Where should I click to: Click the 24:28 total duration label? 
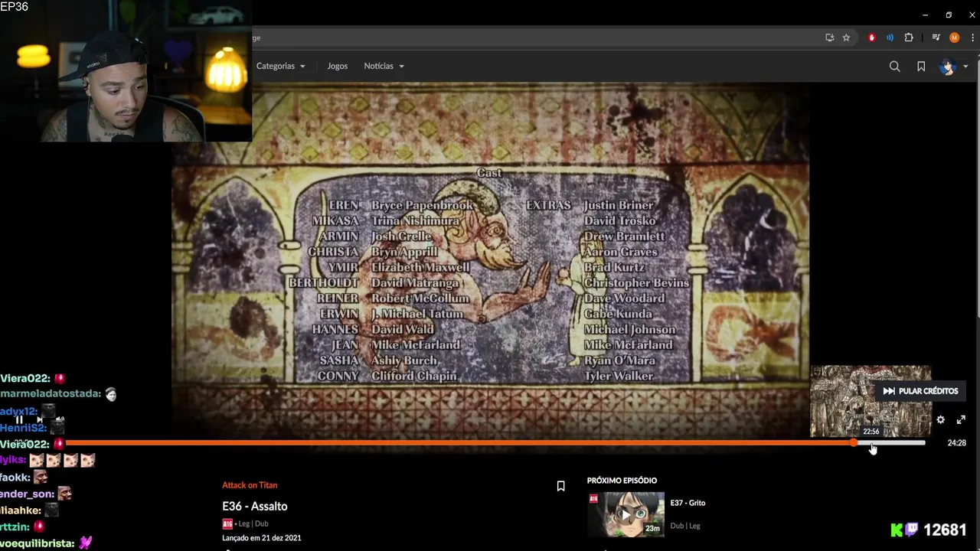[x=956, y=443]
